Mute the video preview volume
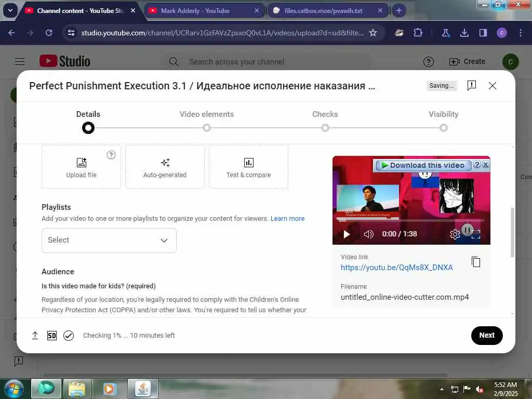 [368, 234]
